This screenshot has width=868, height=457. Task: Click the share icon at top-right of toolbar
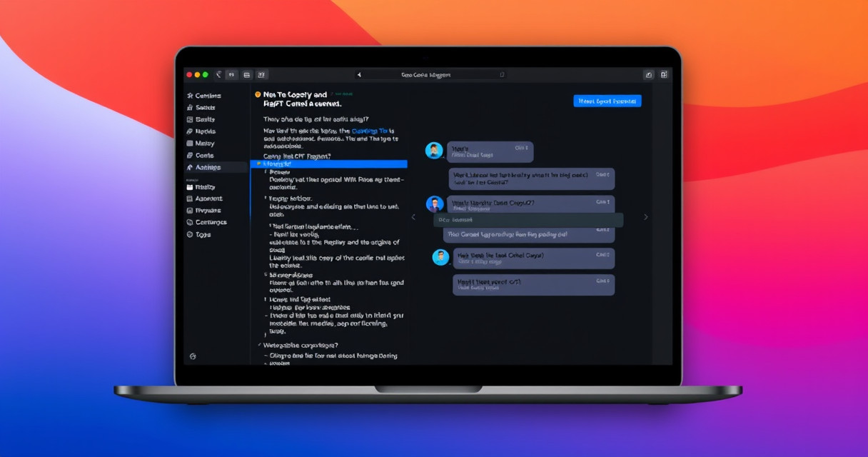pos(648,74)
